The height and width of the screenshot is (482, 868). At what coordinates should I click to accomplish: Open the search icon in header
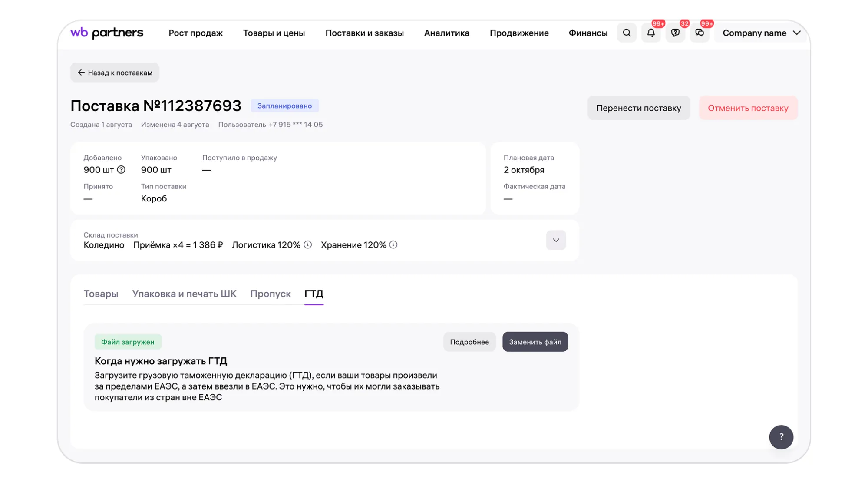click(626, 33)
